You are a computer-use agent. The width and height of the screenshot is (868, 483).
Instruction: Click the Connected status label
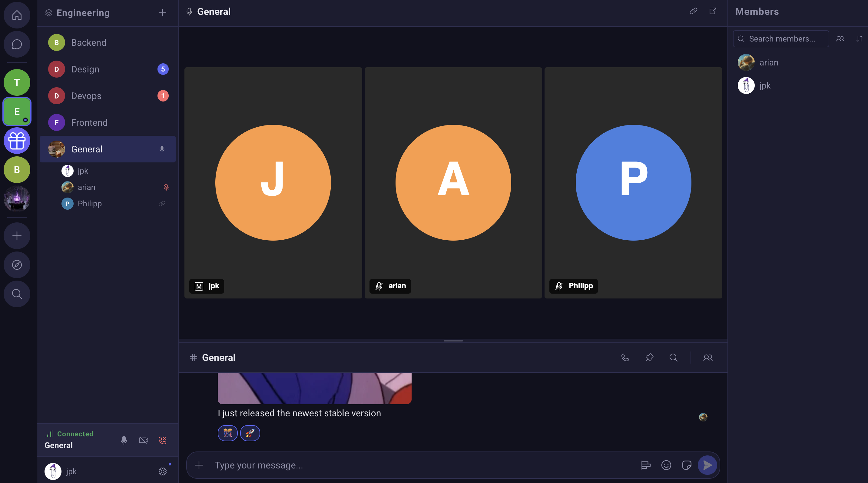pyautogui.click(x=75, y=434)
